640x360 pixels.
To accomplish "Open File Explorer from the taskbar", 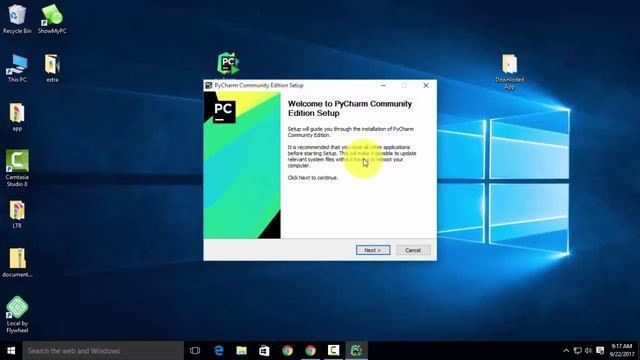I will tap(242, 351).
